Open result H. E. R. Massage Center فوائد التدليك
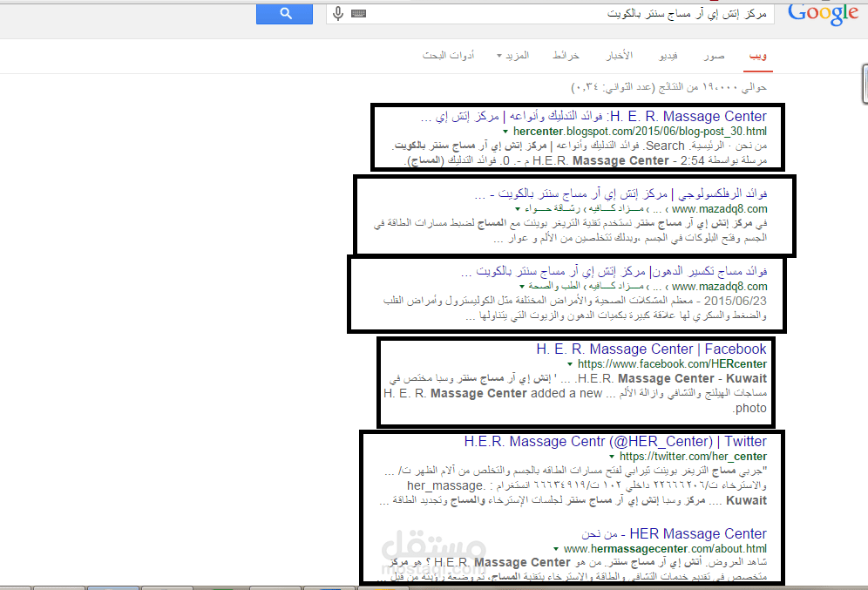This screenshot has height=590, width=868. click(x=593, y=116)
